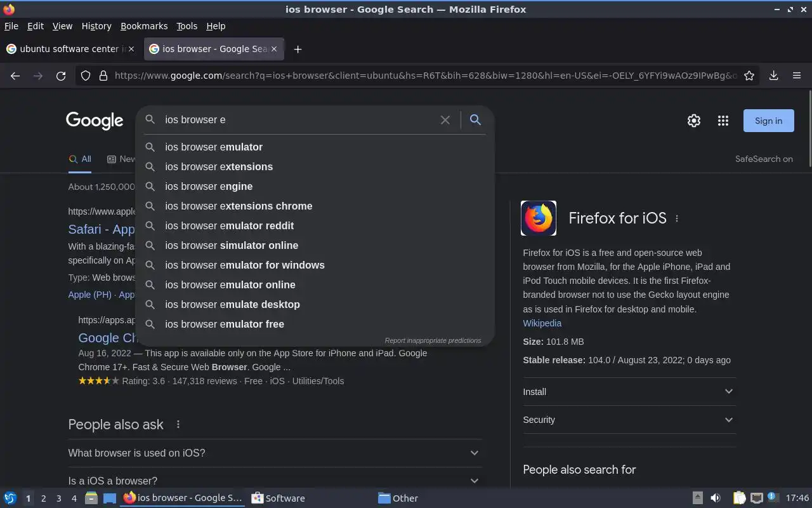Submit search with blue magnifier icon
Image resolution: width=812 pixels, height=508 pixels.
click(x=475, y=119)
